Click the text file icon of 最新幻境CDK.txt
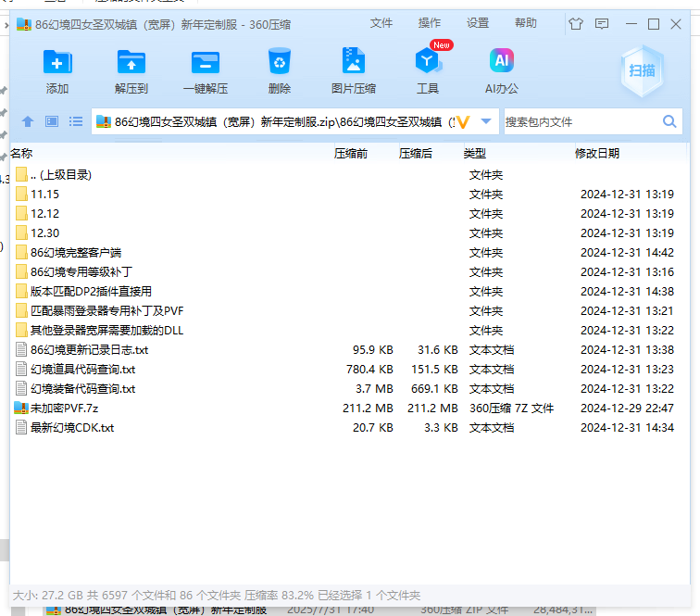Viewport: 700px width, 616px height. click(21, 427)
